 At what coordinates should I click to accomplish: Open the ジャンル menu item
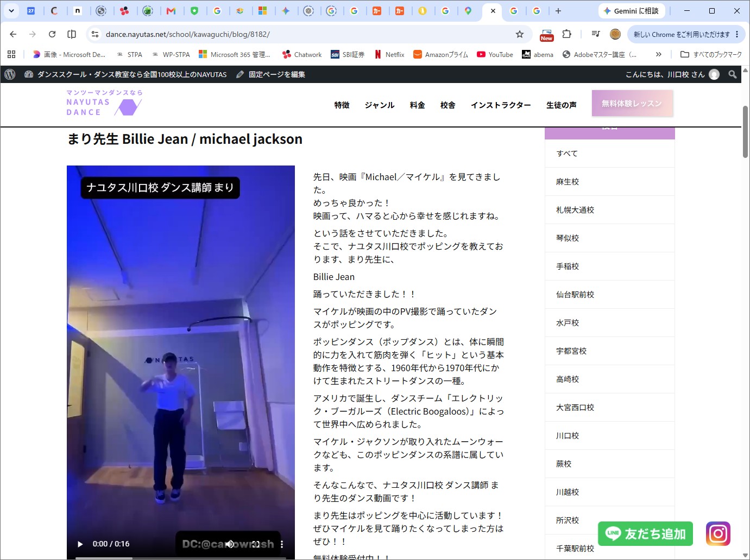point(380,105)
